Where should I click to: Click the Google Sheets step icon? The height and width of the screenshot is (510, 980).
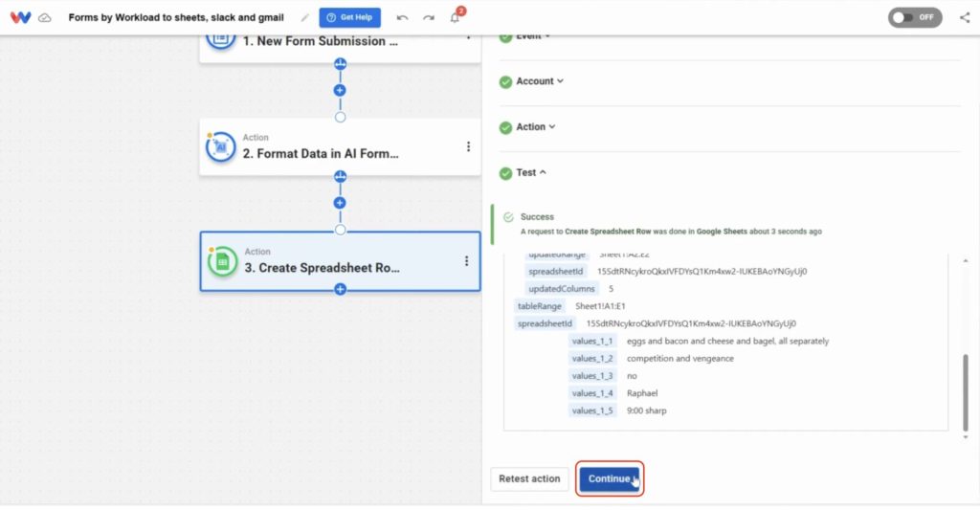click(222, 262)
